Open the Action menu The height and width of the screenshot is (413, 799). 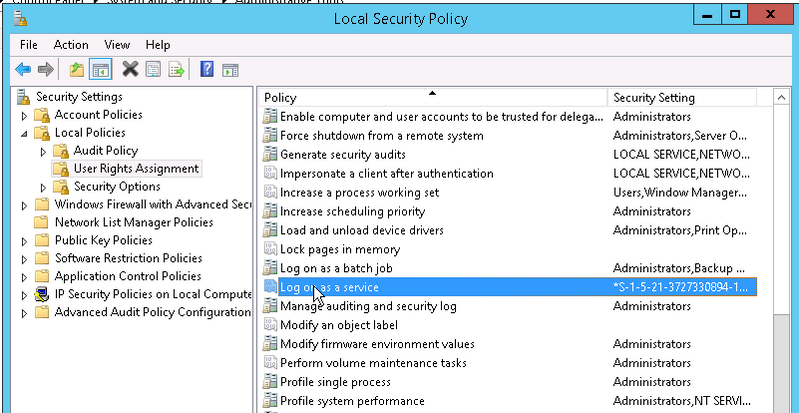pos(71,45)
